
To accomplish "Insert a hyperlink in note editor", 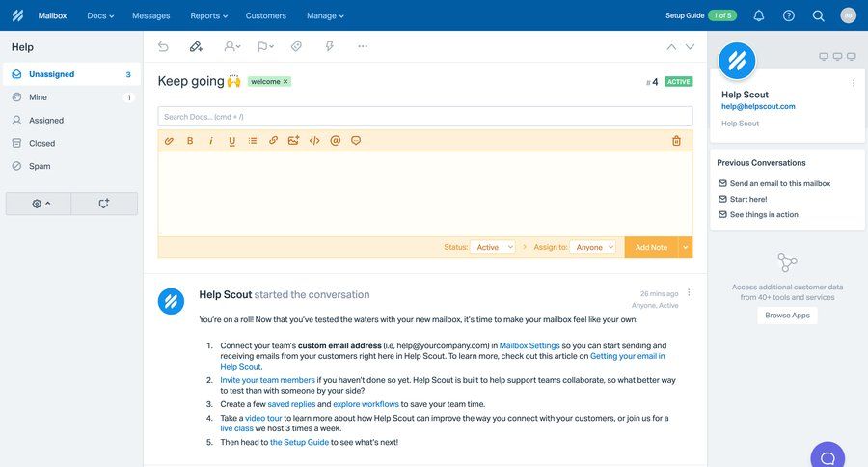I will click(x=274, y=141).
